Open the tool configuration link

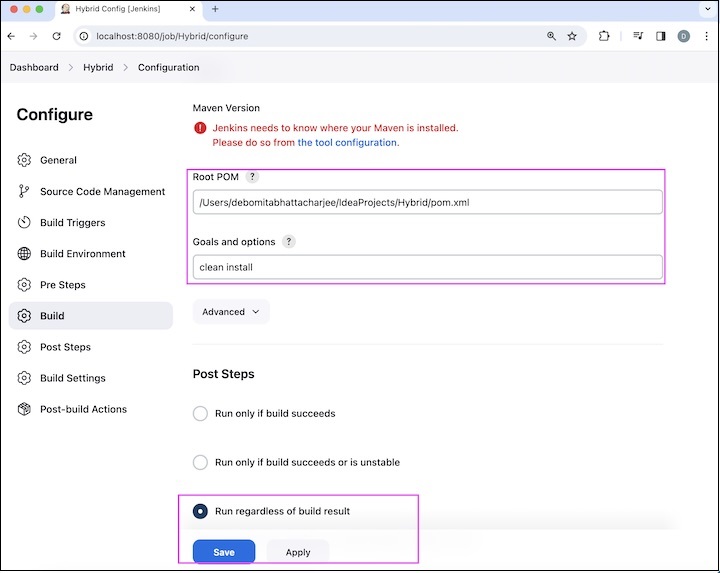[x=347, y=143]
